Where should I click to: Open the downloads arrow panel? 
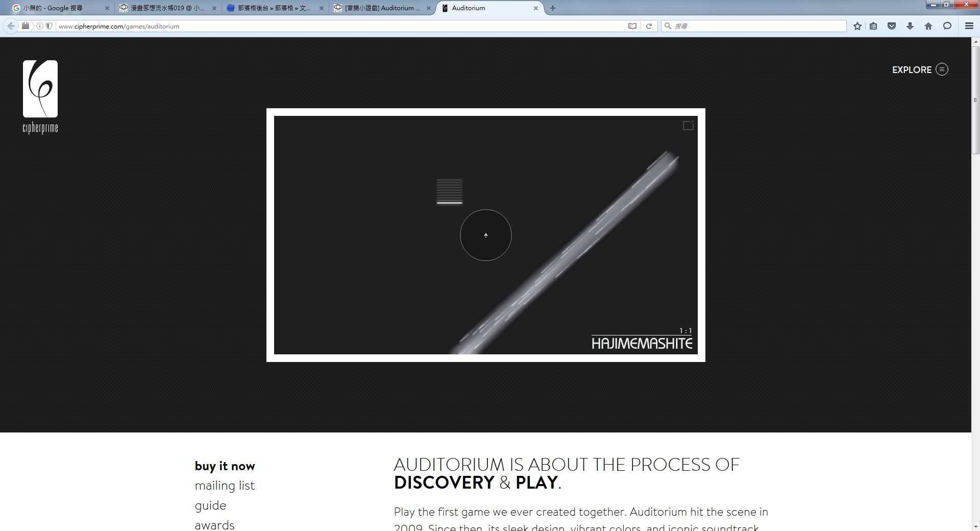tap(910, 26)
